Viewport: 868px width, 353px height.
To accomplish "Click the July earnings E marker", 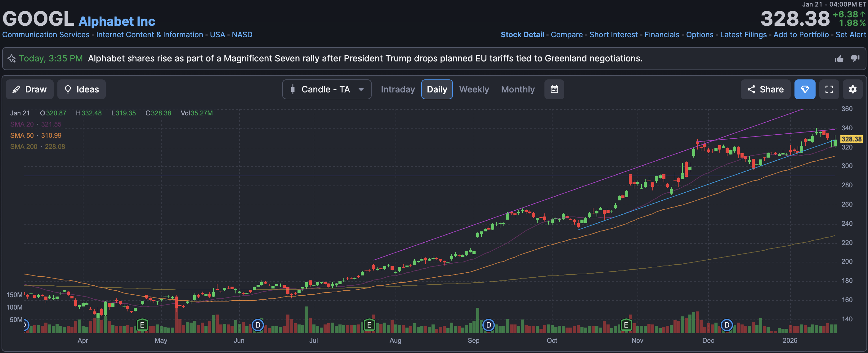I will pyautogui.click(x=369, y=325).
